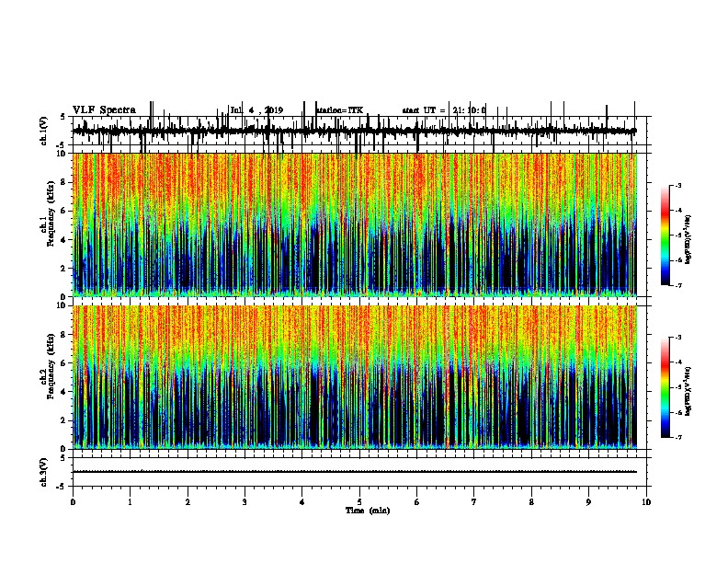Screen dimensions: 728x563
Task: Click the "station=ITK" header label
Action: [x=340, y=110]
